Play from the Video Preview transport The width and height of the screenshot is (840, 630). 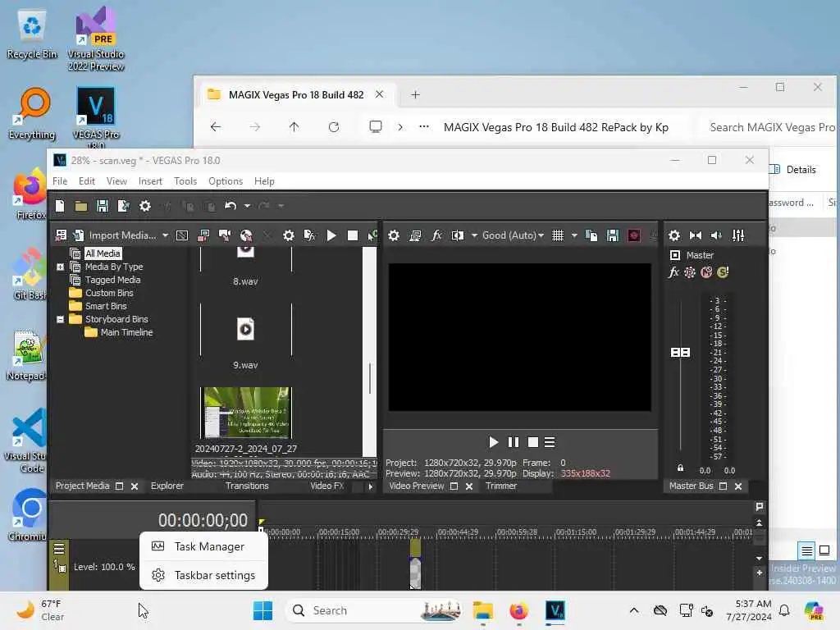tap(493, 442)
